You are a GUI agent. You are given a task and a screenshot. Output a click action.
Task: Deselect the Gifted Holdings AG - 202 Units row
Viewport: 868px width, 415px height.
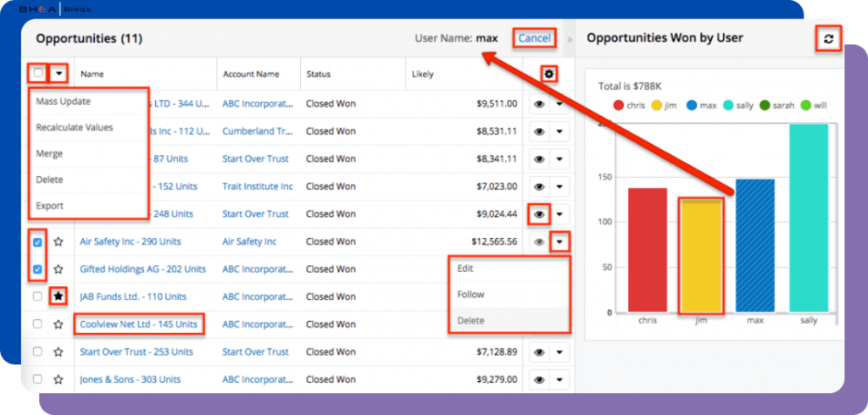point(37,269)
